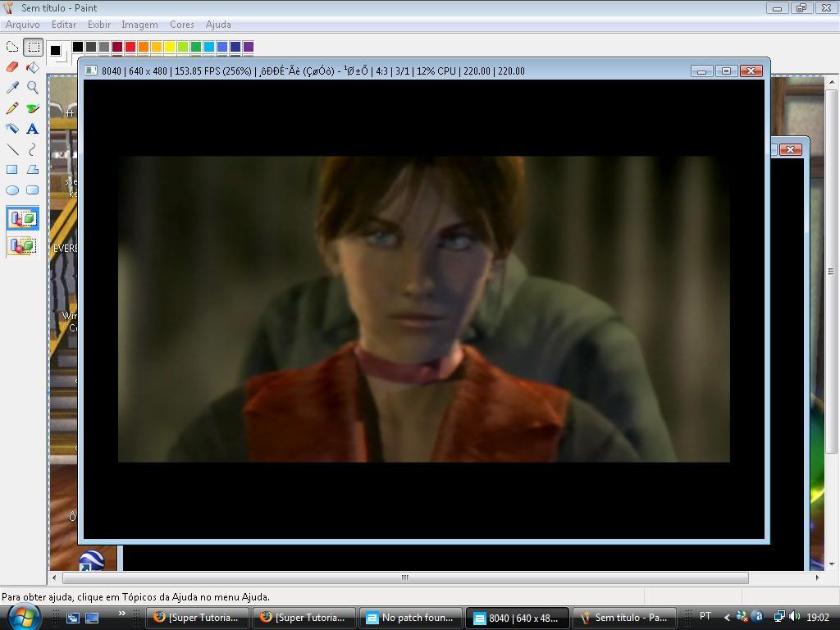The width and height of the screenshot is (840, 630).
Task: Choose the Eraser tool
Action: (11, 67)
